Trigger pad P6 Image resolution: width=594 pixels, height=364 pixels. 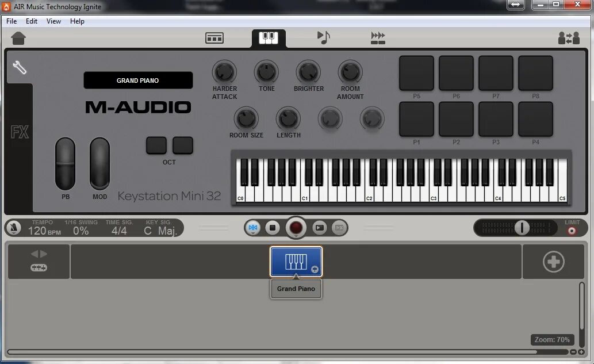(x=456, y=73)
